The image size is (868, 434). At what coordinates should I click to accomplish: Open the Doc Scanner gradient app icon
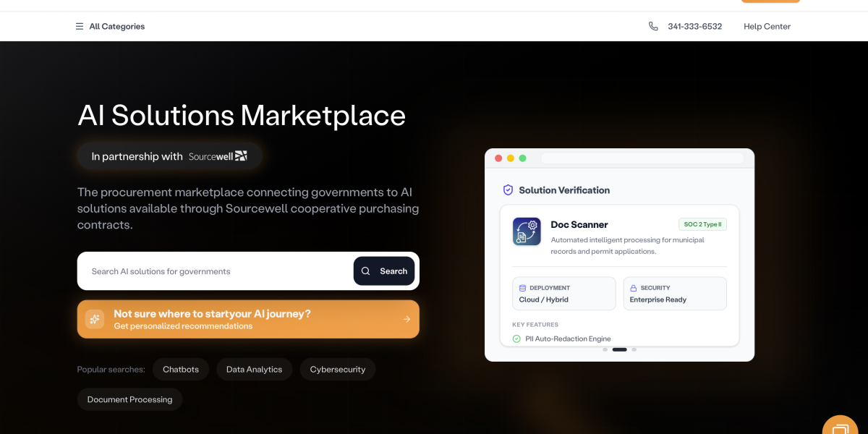click(527, 231)
